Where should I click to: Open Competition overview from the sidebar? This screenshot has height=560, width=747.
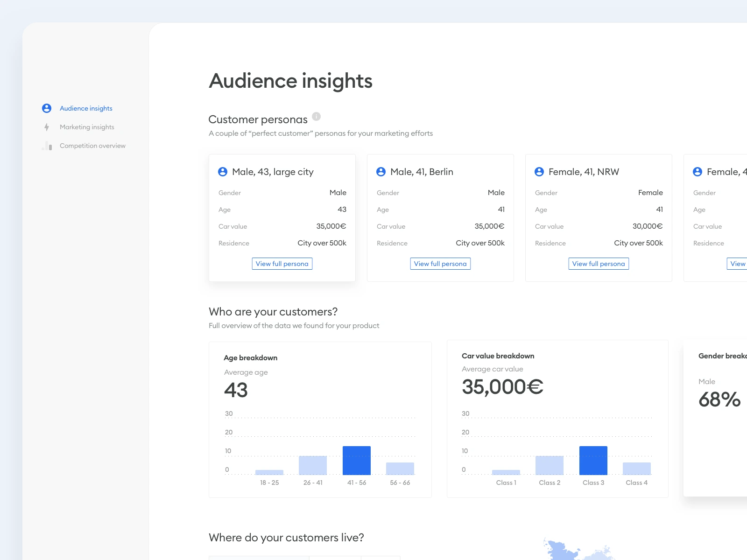click(x=92, y=146)
